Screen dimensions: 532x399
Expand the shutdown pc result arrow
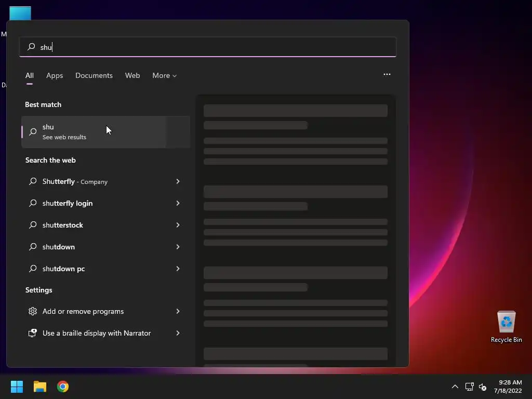(178, 269)
